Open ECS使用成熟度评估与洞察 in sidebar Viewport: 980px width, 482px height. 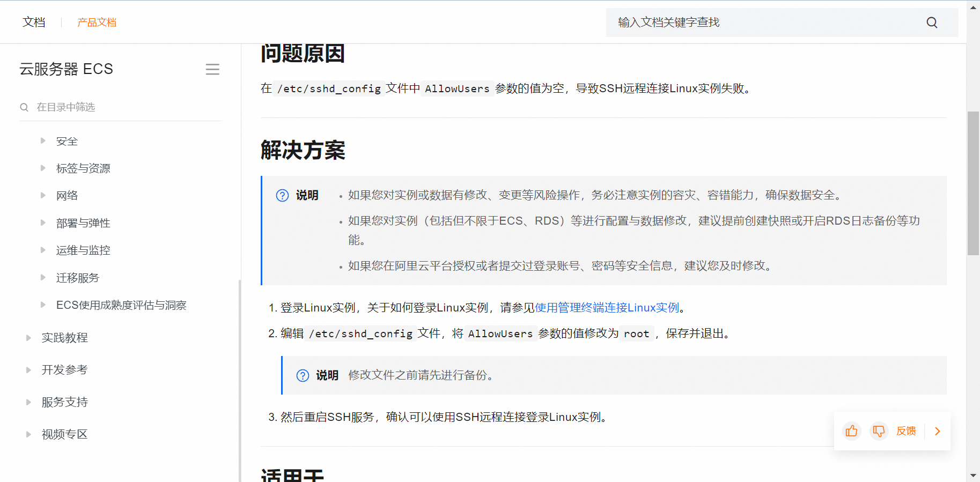121,305
